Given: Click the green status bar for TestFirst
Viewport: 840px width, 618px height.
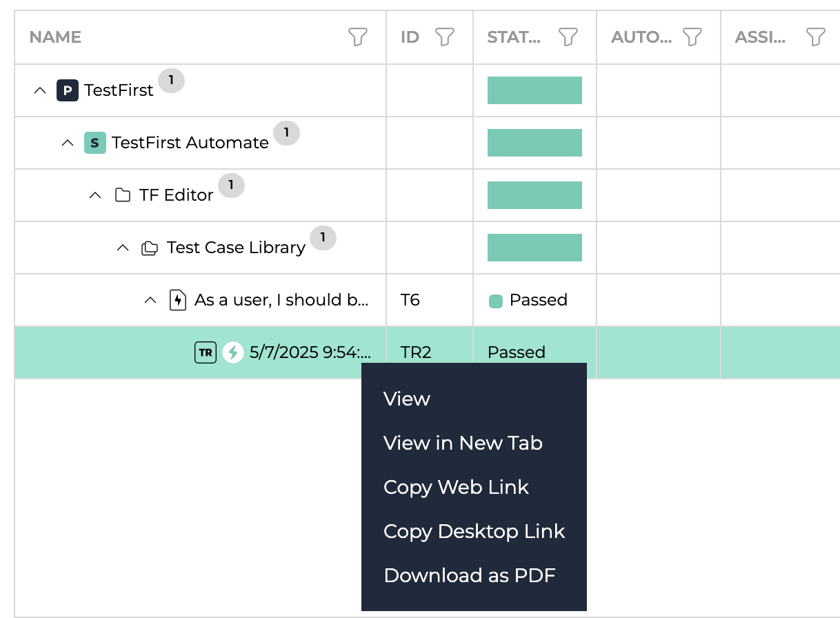Looking at the screenshot, I should coord(534,90).
